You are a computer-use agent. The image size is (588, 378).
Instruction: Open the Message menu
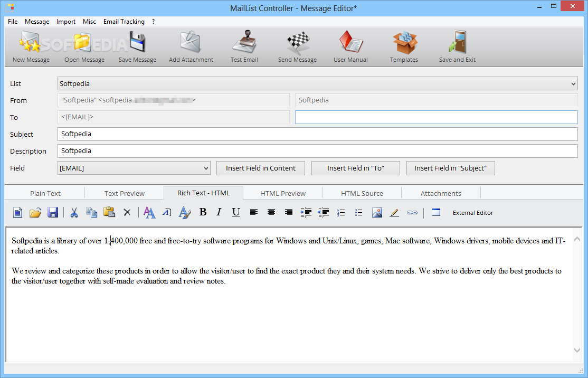click(37, 21)
